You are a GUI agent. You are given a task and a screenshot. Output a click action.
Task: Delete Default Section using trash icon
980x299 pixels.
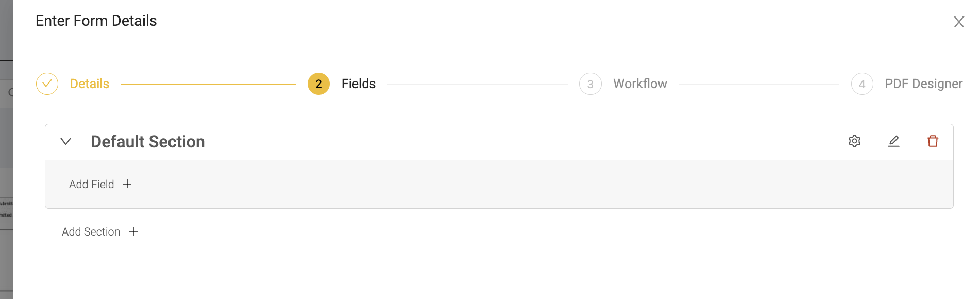pyautogui.click(x=933, y=141)
